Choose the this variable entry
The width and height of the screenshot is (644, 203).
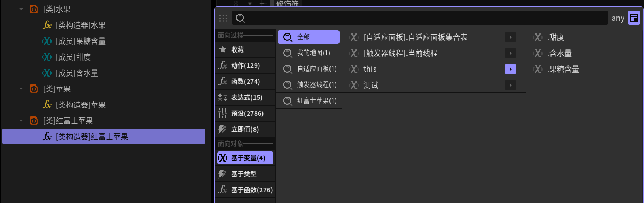(x=434, y=70)
